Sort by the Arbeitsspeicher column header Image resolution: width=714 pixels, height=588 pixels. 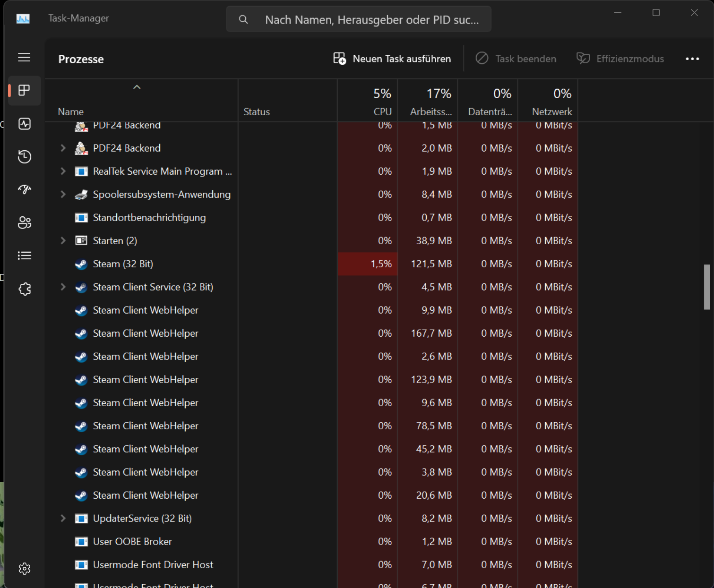coord(428,101)
